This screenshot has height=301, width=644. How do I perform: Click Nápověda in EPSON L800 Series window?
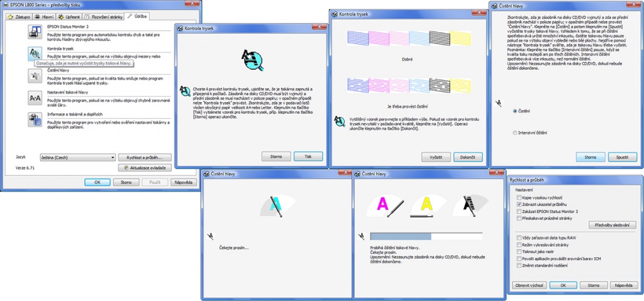[183, 182]
